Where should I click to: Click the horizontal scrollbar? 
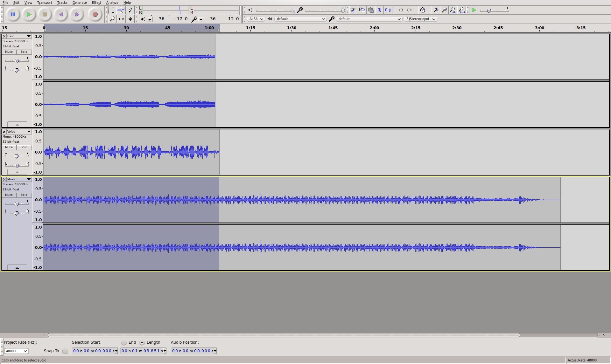tap(284, 335)
